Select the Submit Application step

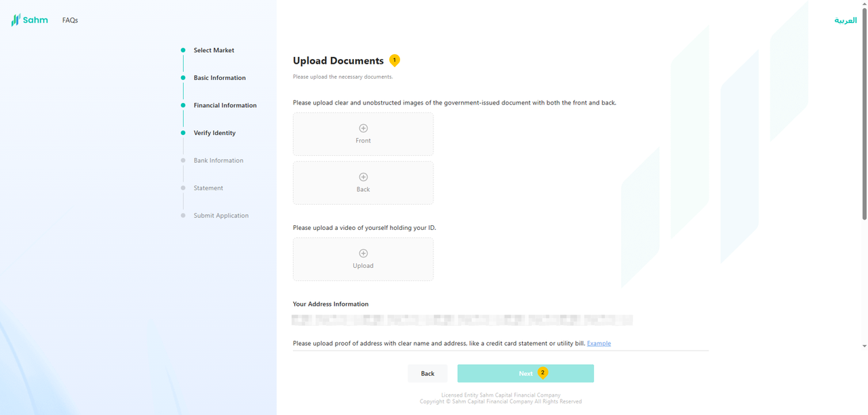pyautogui.click(x=220, y=216)
